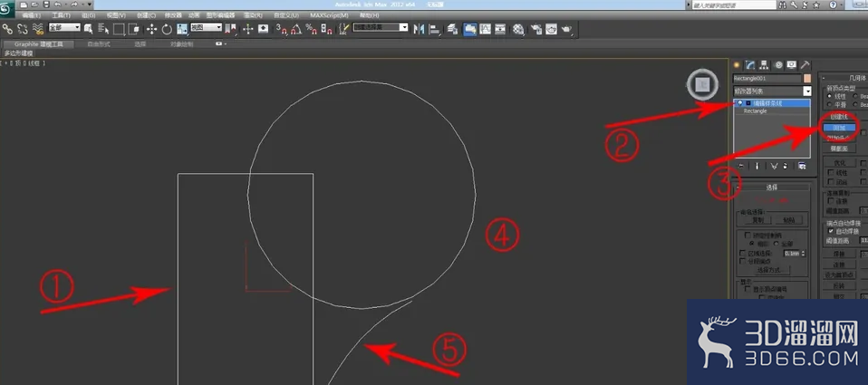
Task: Click the Select and Link chain icon
Action: click(x=7, y=29)
